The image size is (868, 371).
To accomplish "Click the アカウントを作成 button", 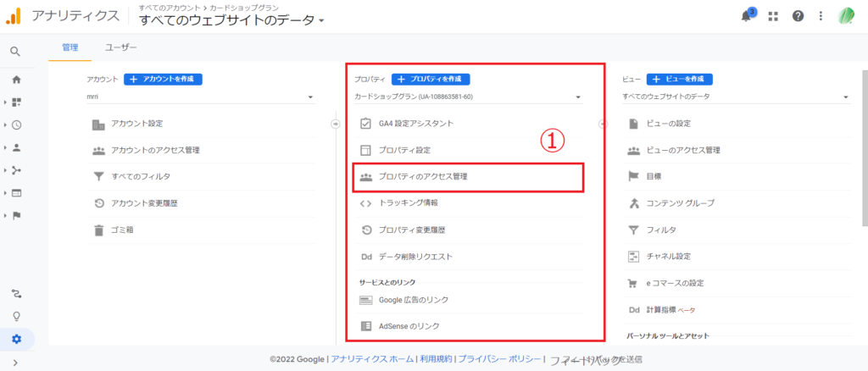I will (163, 79).
